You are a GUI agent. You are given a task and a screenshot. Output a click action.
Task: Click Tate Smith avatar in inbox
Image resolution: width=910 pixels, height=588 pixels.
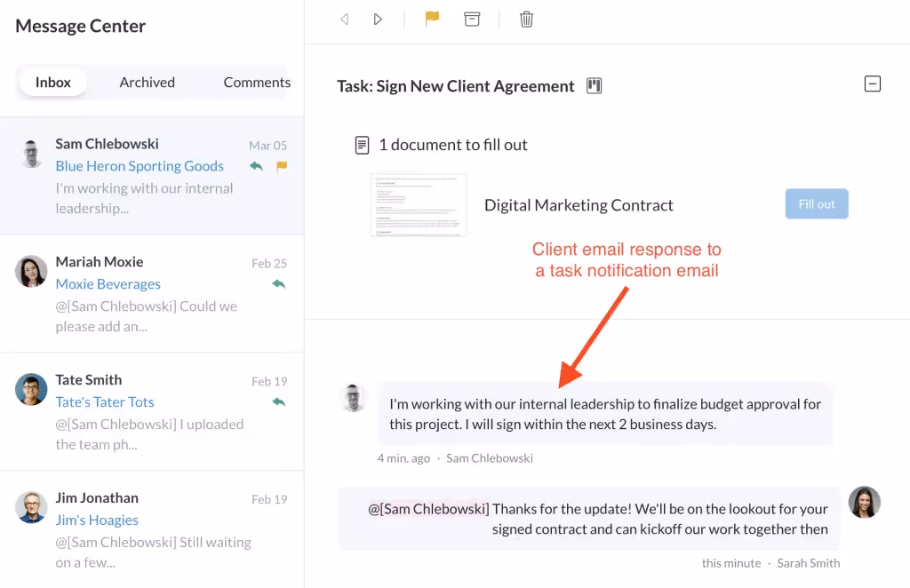click(x=31, y=389)
